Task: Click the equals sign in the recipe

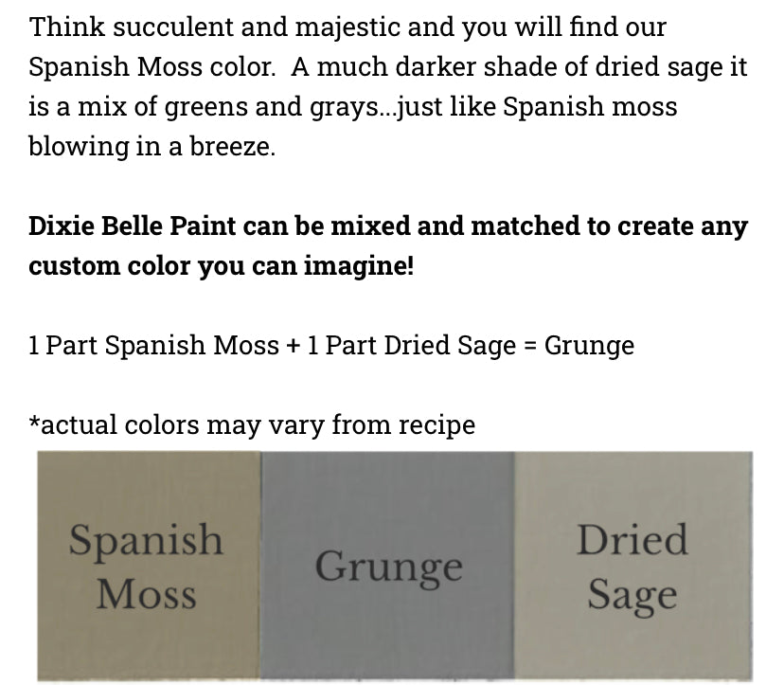Action: [x=530, y=347]
